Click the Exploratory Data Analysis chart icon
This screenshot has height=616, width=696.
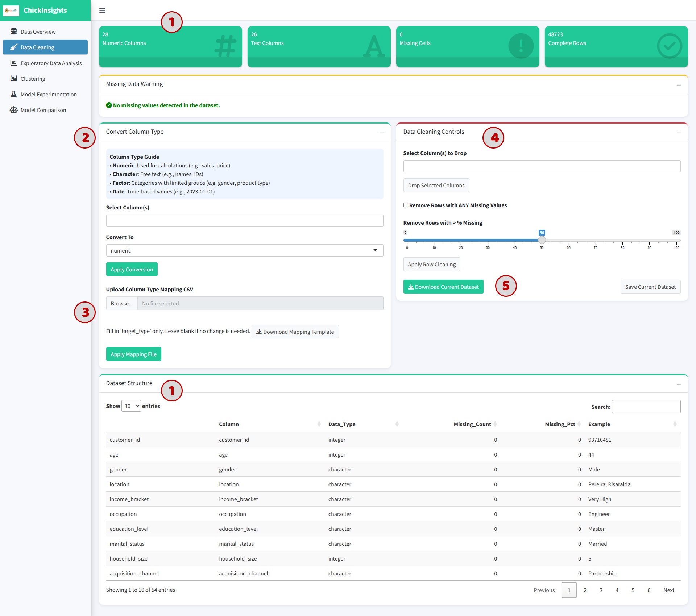tap(14, 63)
